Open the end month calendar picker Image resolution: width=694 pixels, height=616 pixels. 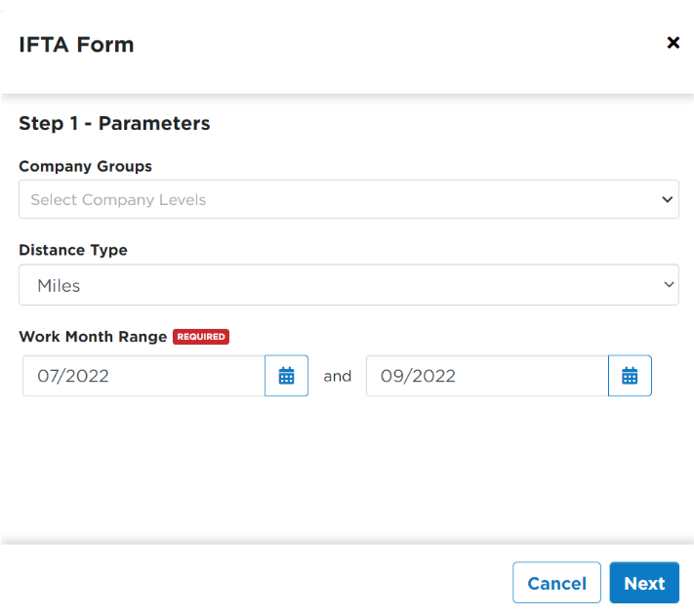(x=630, y=376)
